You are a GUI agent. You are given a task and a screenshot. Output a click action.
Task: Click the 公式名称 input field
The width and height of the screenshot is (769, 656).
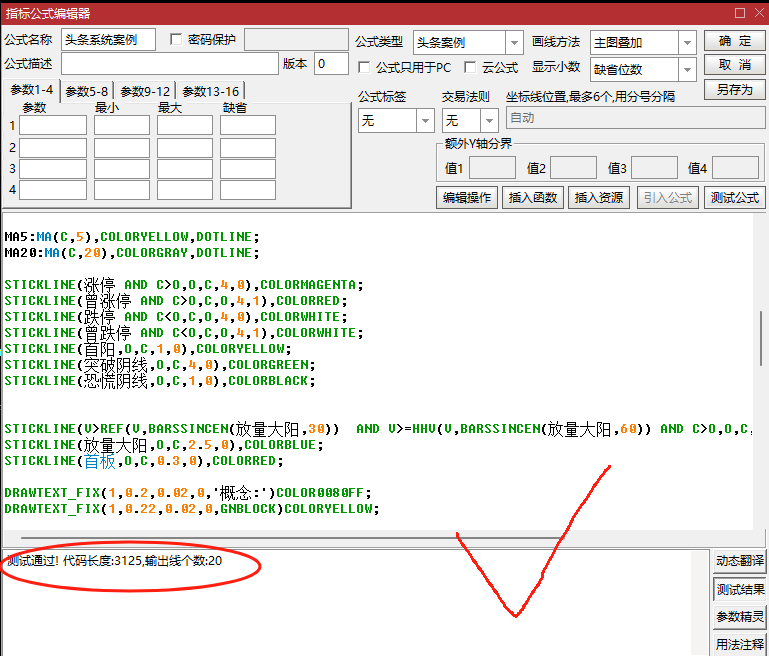coord(108,40)
